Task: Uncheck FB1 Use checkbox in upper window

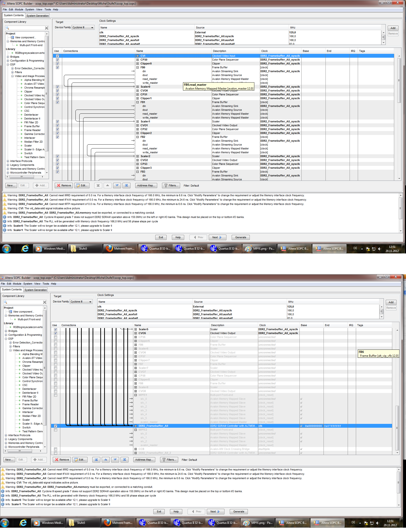Action: point(58,102)
